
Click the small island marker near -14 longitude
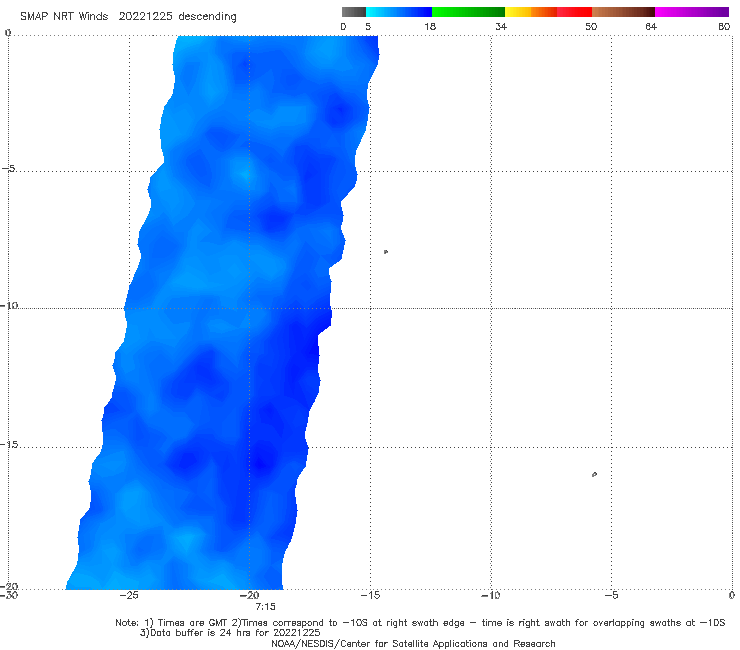pyautogui.click(x=386, y=252)
